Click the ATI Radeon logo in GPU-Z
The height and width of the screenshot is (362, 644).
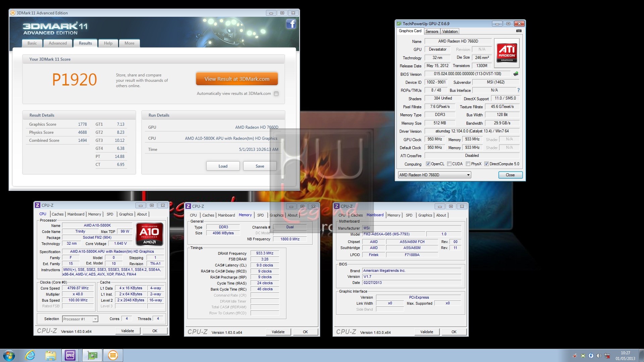pos(507,53)
